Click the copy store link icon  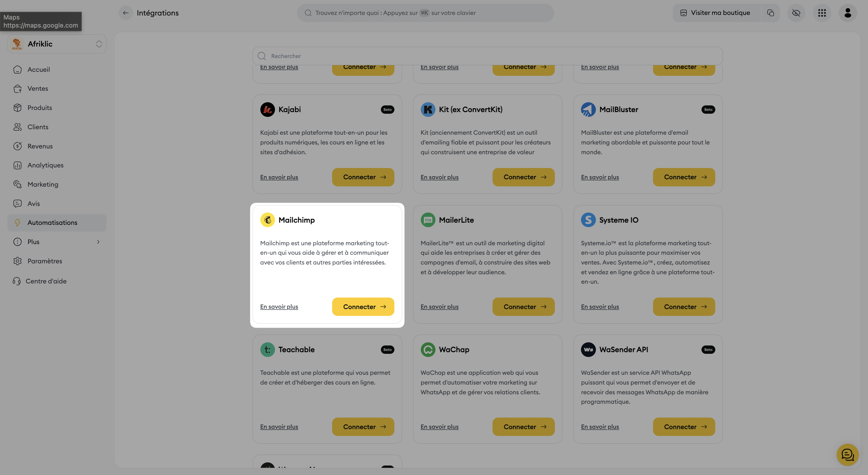[770, 13]
